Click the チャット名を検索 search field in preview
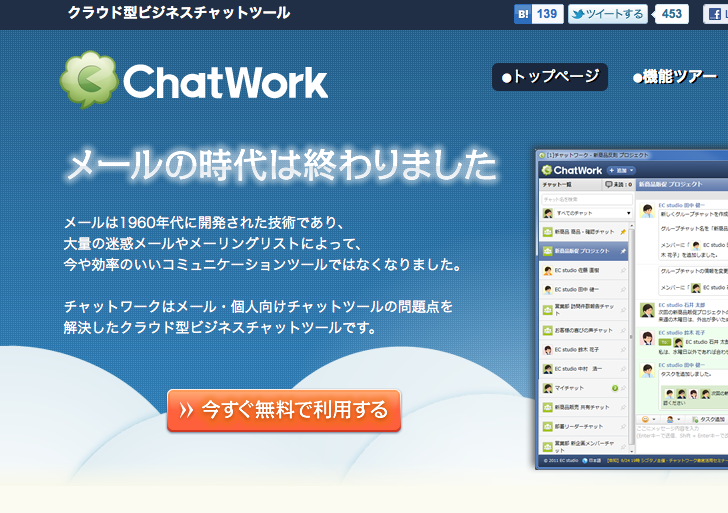This screenshot has height=513, width=728. point(586,199)
